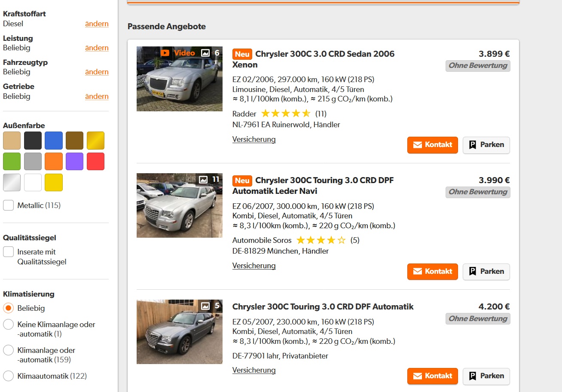
Task: Select the Klimaautomatik radio option
Action: tap(9, 376)
